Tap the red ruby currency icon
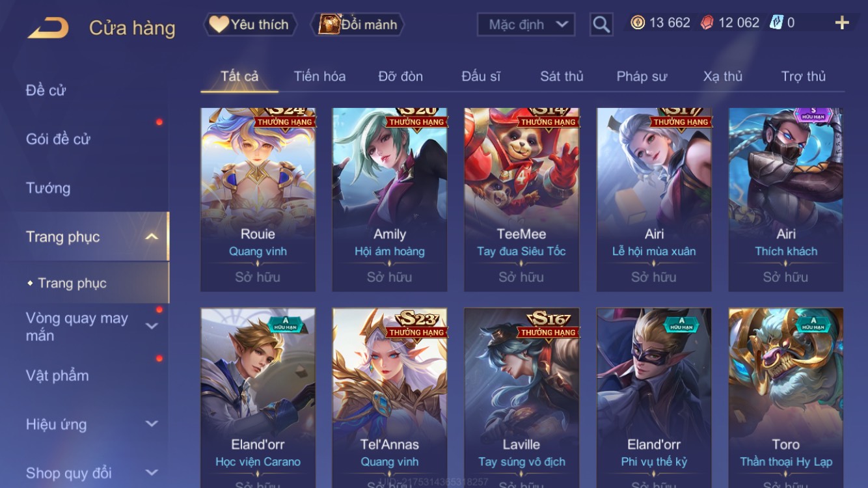 [x=707, y=23]
